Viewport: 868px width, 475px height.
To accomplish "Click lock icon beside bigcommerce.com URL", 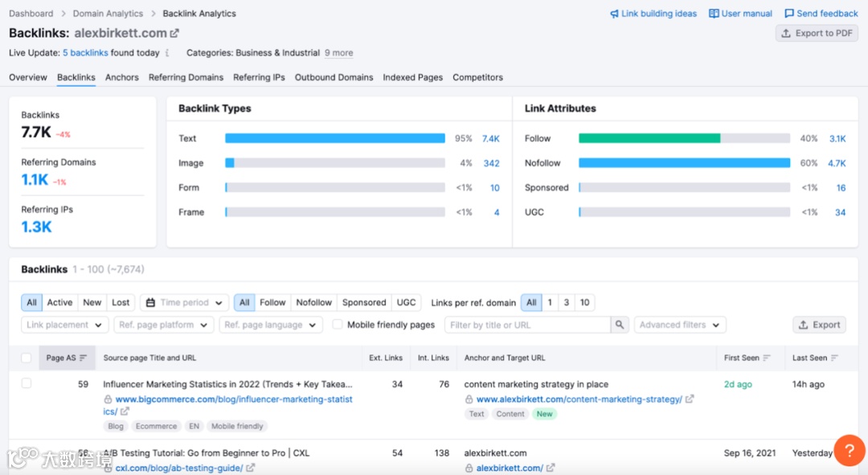I will [108, 399].
